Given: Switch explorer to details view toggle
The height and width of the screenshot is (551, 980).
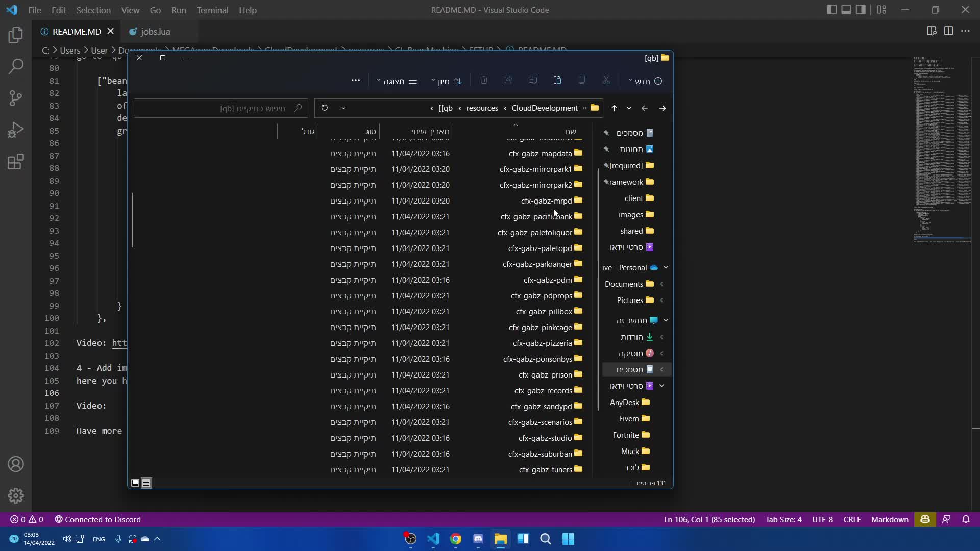Looking at the screenshot, I should 146,483.
